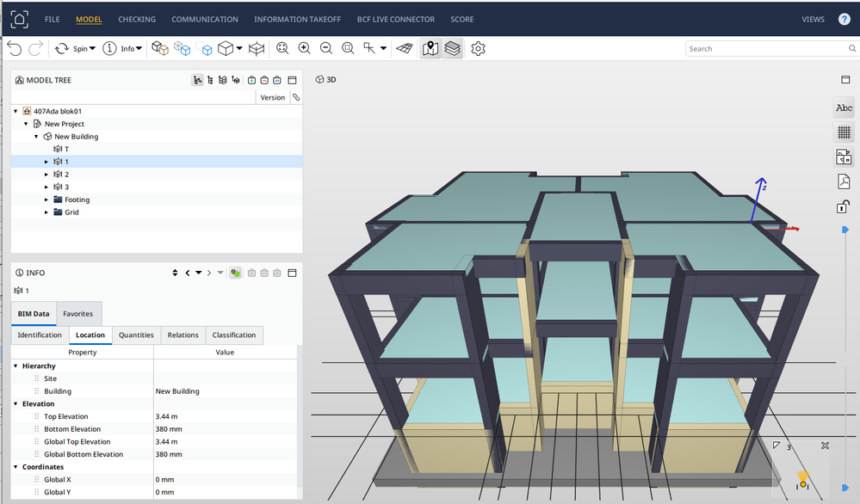860x504 pixels.
Task: Click the zoom in magnifier icon
Action: [x=304, y=49]
